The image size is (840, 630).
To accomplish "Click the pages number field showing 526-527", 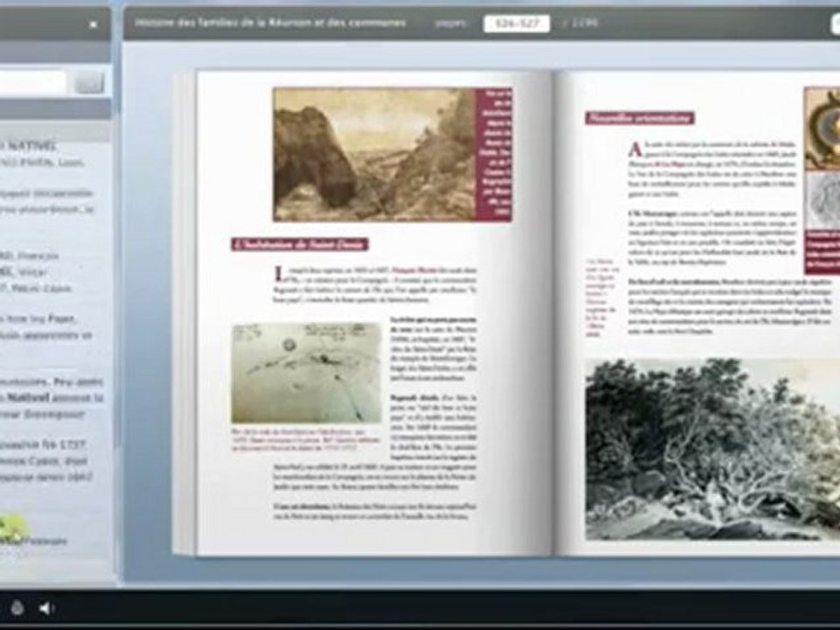I will [x=516, y=24].
